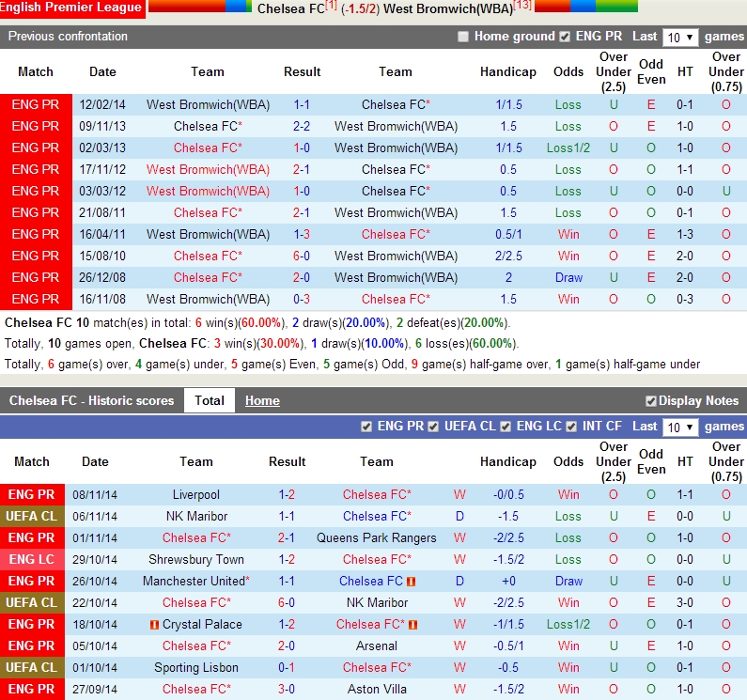Uncheck ENG PR filter in Historic scores
747x700 pixels.
tap(366, 427)
